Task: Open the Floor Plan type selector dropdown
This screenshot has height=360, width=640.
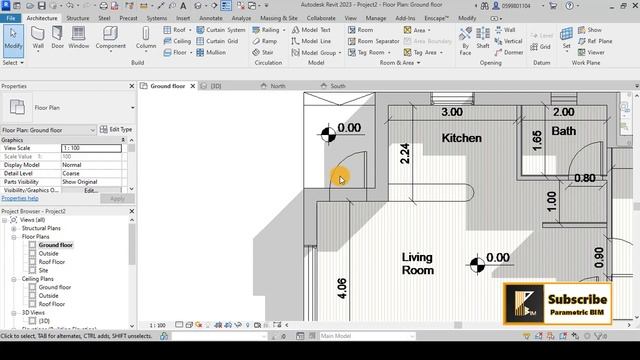Action: click(133, 108)
